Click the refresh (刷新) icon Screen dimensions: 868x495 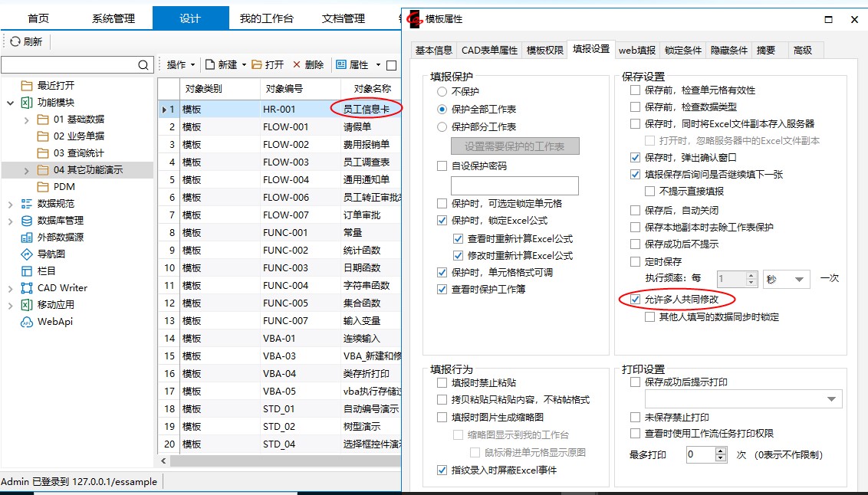pos(15,42)
